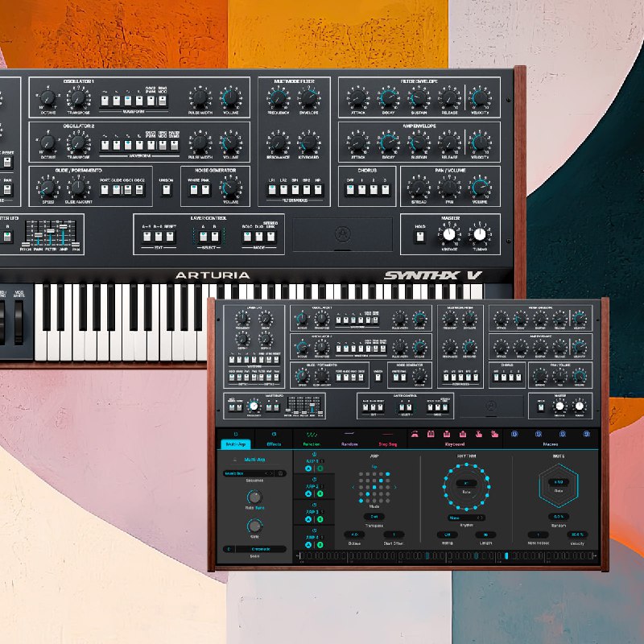Click the icon right of the Music Box field
The image size is (644, 644).
coord(280,473)
